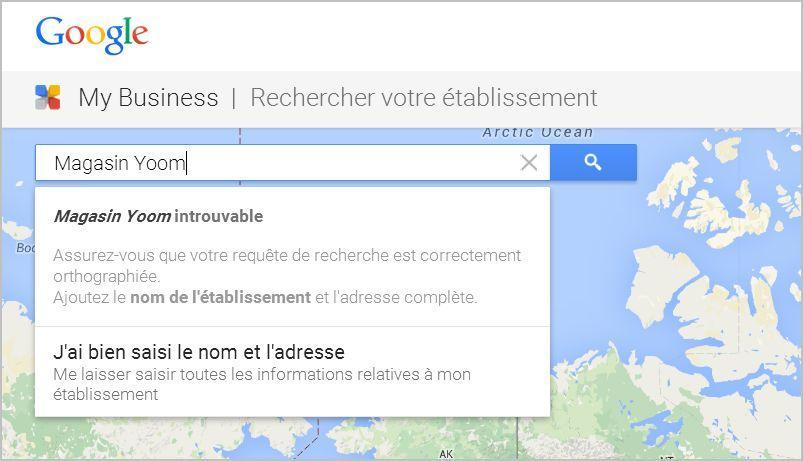Select "J'ai bien saisi le nom et l'adresse"
This screenshot has width=803, height=461.
(199, 352)
